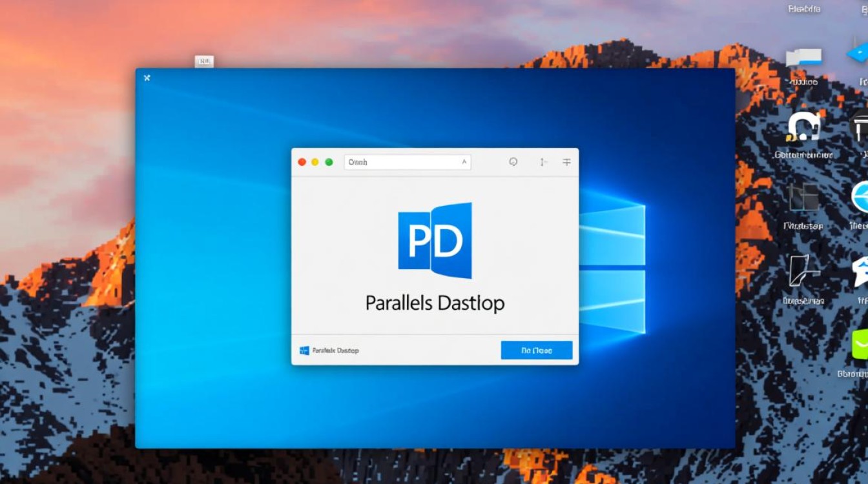Click the Parallels label text in the dialog footer
This screenshot has width=868, height=484.
335,350
